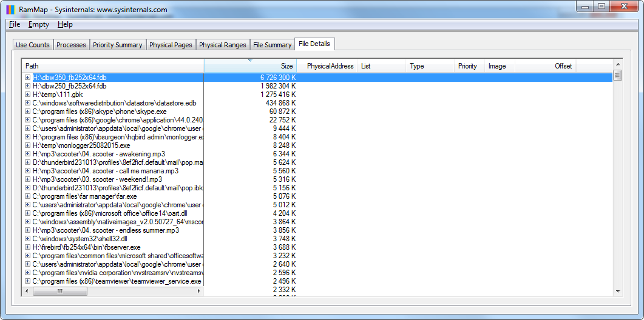This screenshot has width=644, height=320.
Task: Select the H:\dbw250_fb252x64.fdb path
Action: (69, 85)
